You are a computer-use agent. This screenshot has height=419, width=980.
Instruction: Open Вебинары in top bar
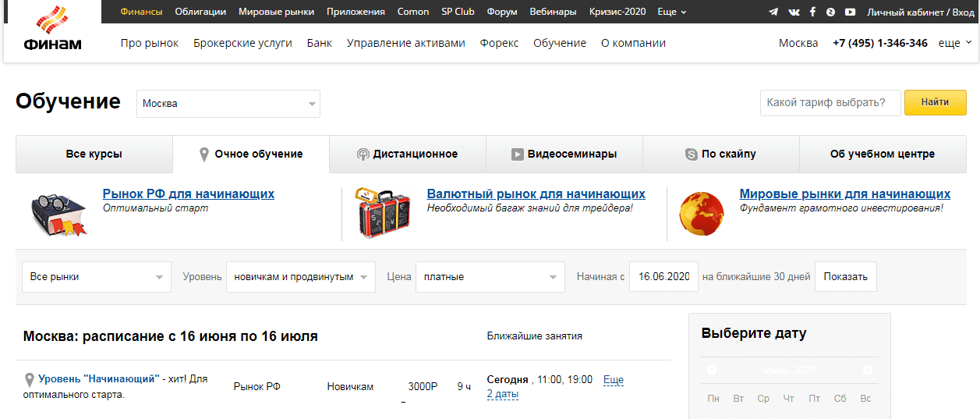[553, 12]
